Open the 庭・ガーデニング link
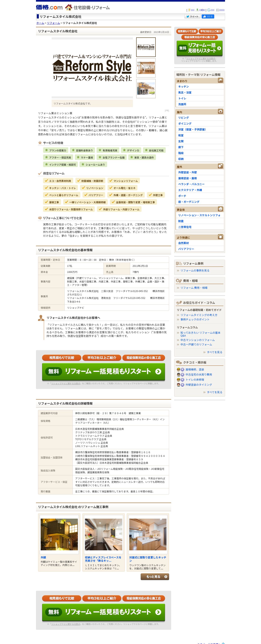 [189, 202]
